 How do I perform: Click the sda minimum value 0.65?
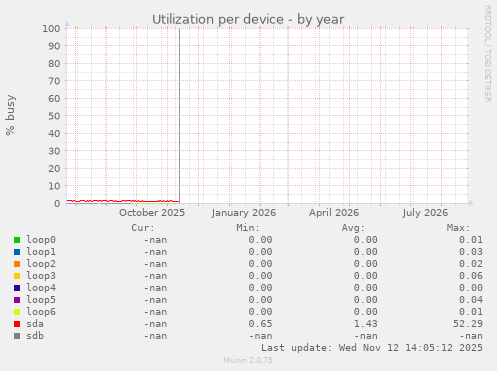click(260, 324)
